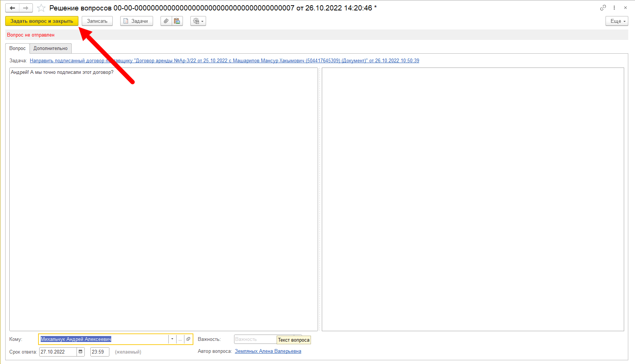Open the Задачи button
The height and width of the screenshot is (364, 635).
[x=137, y=21]
